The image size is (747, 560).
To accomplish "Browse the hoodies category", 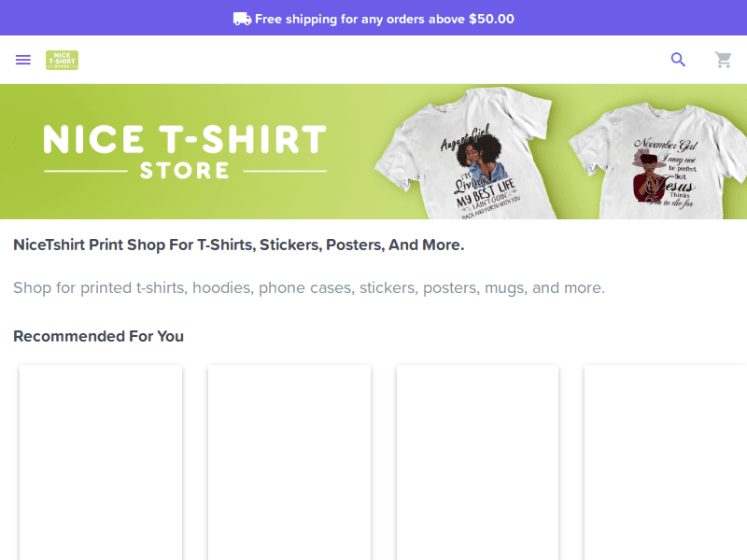I will 221,287.
